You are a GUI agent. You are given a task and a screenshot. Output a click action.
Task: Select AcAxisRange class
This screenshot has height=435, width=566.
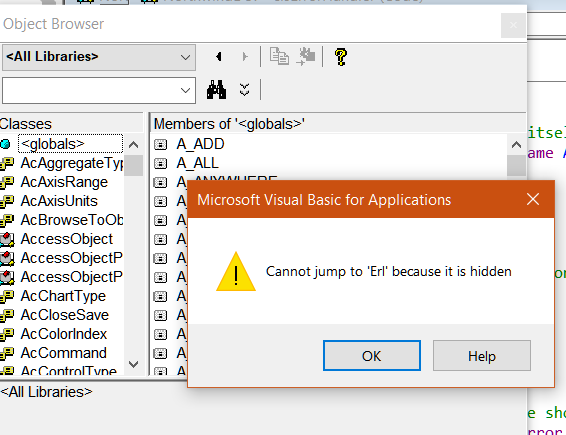click(x=64, y=182)
